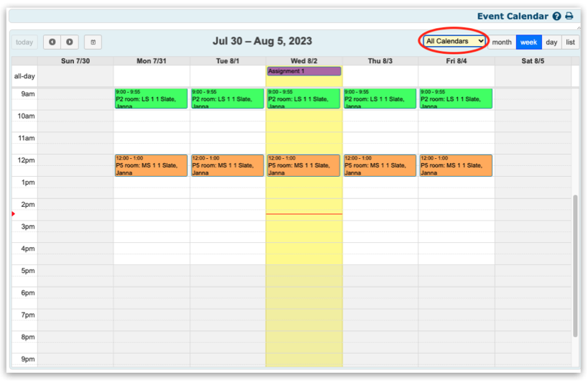Screen dimensions: 588x383
Task: Switch to day view
Action: click(551, 42)
